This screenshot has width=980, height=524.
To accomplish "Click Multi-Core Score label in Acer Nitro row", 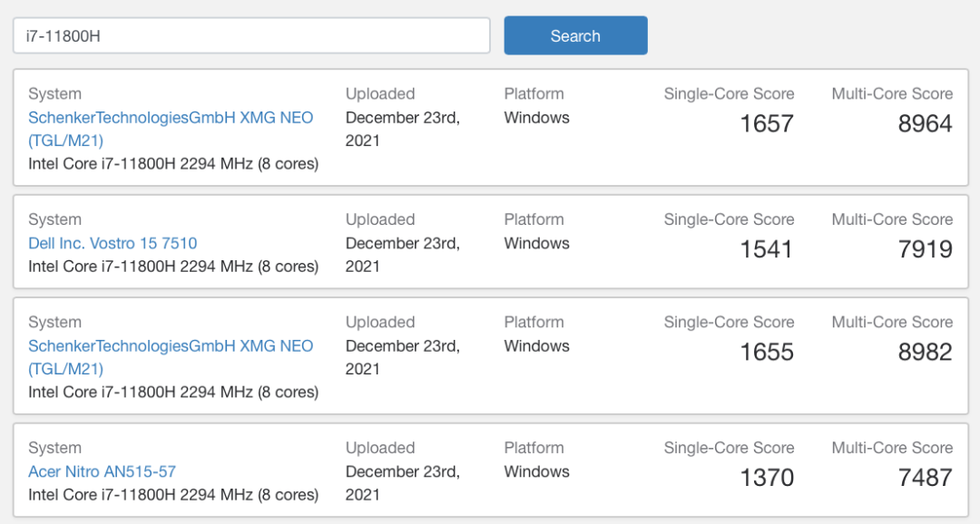I will [891, 448].
